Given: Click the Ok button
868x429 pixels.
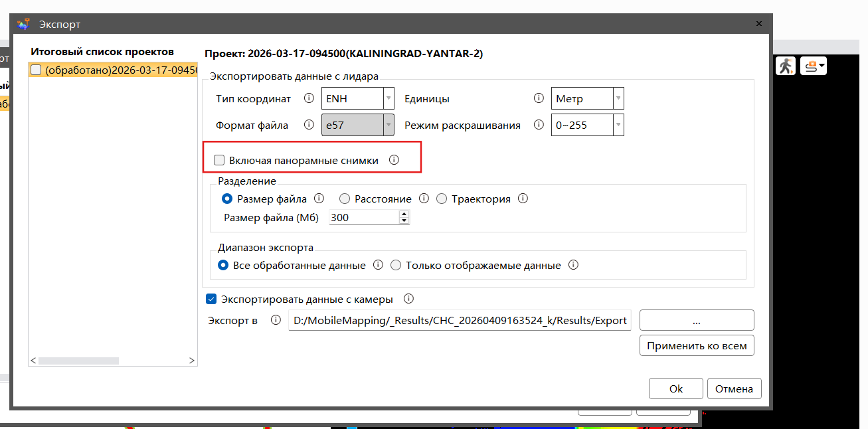Looking at the screenshot, I should coord(676,388).
